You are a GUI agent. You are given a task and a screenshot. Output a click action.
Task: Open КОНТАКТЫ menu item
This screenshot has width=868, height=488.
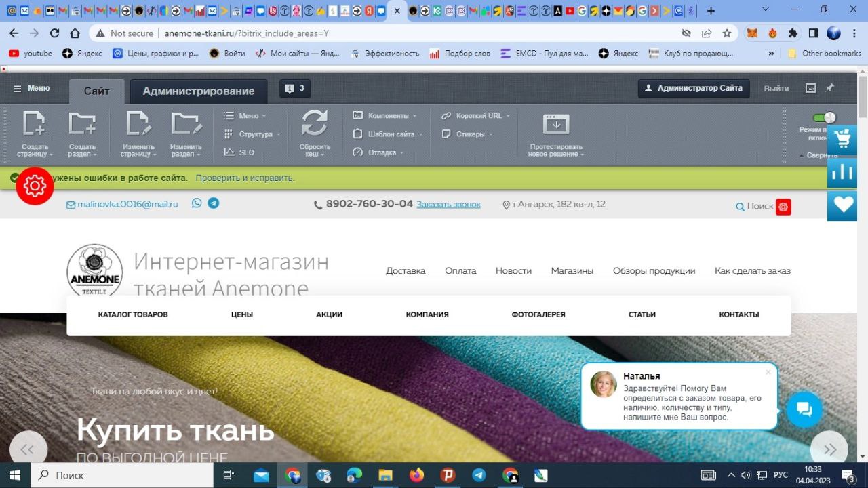[739, 314]
